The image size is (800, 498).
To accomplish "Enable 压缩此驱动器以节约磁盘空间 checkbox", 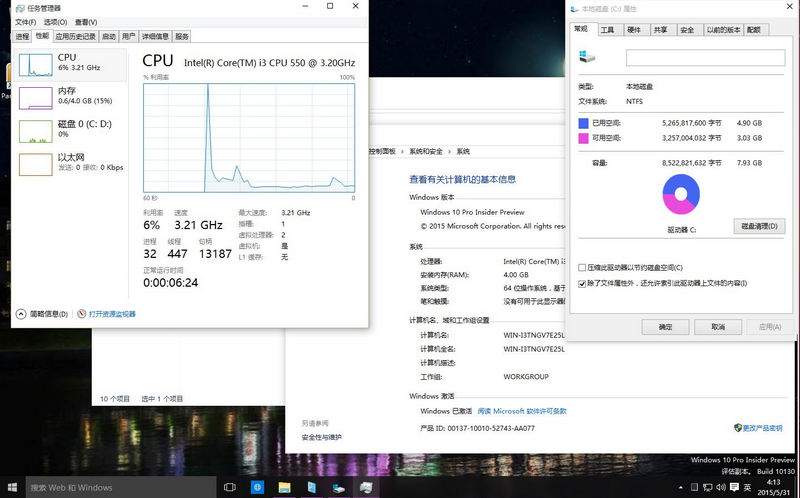I will [582, 267].
